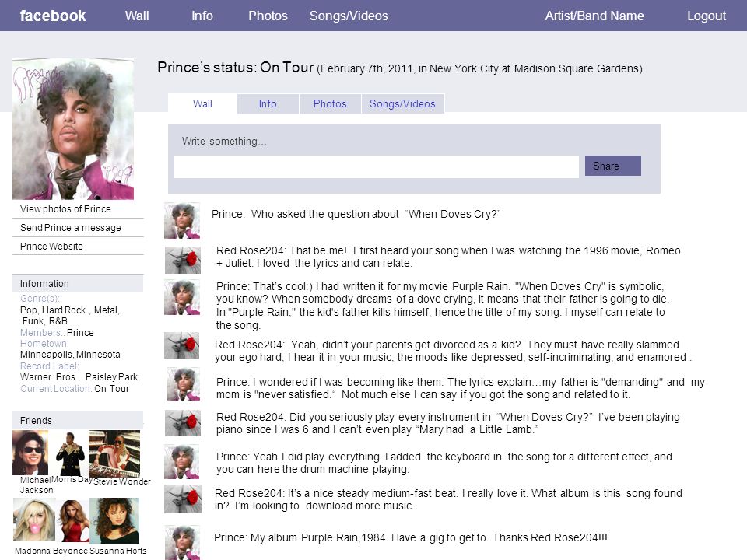Click the 'Susanna Hoffs' friend name

click(118, 551)
